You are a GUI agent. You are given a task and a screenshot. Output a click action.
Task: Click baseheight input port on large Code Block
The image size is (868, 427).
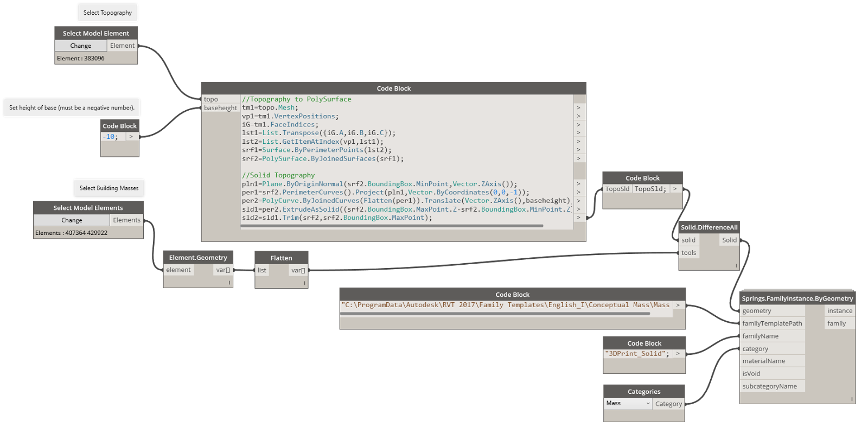[221, 108]
